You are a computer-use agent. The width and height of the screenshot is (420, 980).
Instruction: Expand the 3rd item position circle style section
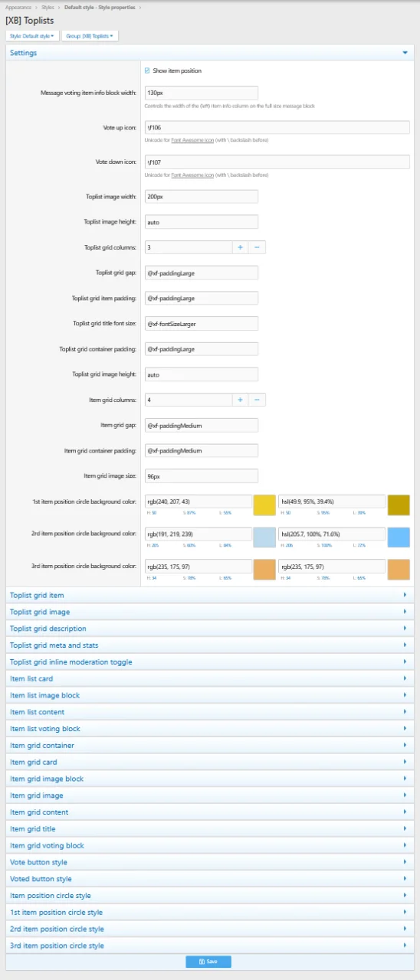coord(210,946)
